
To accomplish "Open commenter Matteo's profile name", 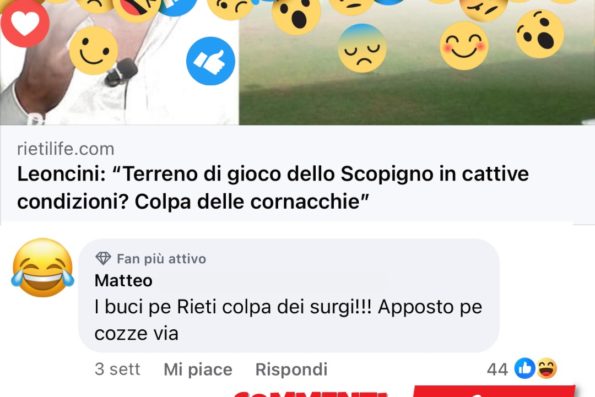I will click(123, 280).
